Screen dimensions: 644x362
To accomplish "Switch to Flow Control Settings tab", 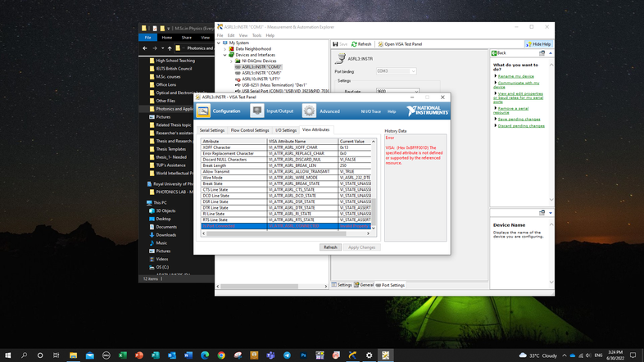I will coord(250,130).
